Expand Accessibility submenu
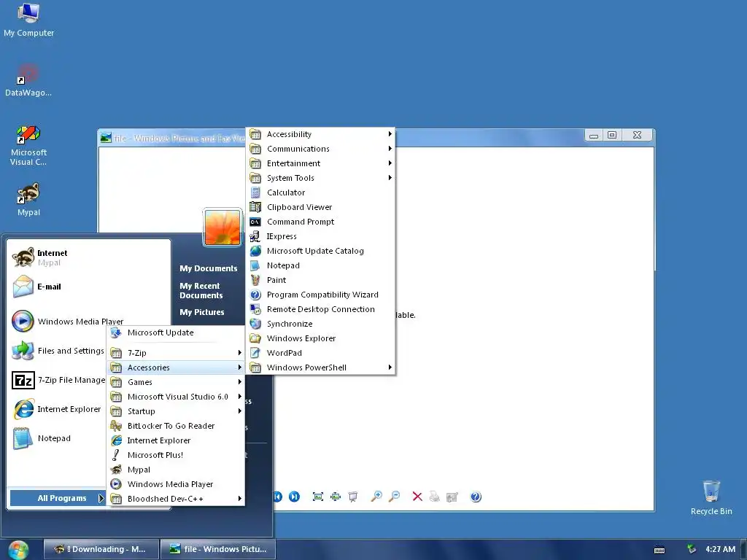 click(x=321, y=134)
